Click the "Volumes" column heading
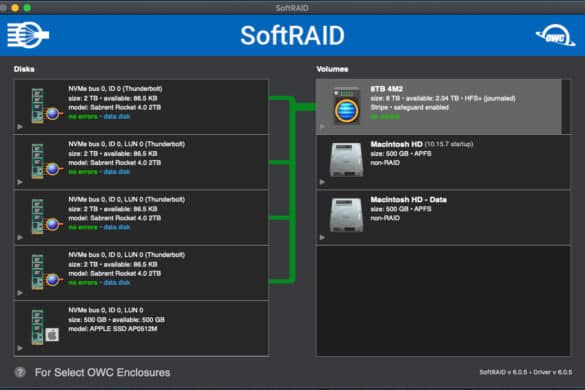Screen dimensions: 585x390 tap(332, 69)
